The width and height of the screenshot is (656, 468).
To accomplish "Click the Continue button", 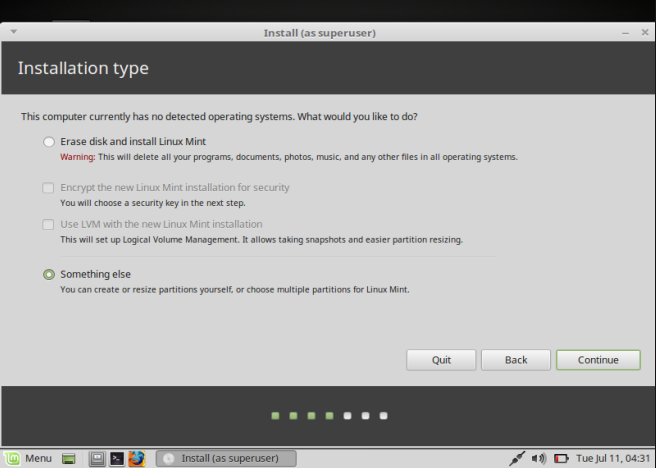I will (598, 360).
